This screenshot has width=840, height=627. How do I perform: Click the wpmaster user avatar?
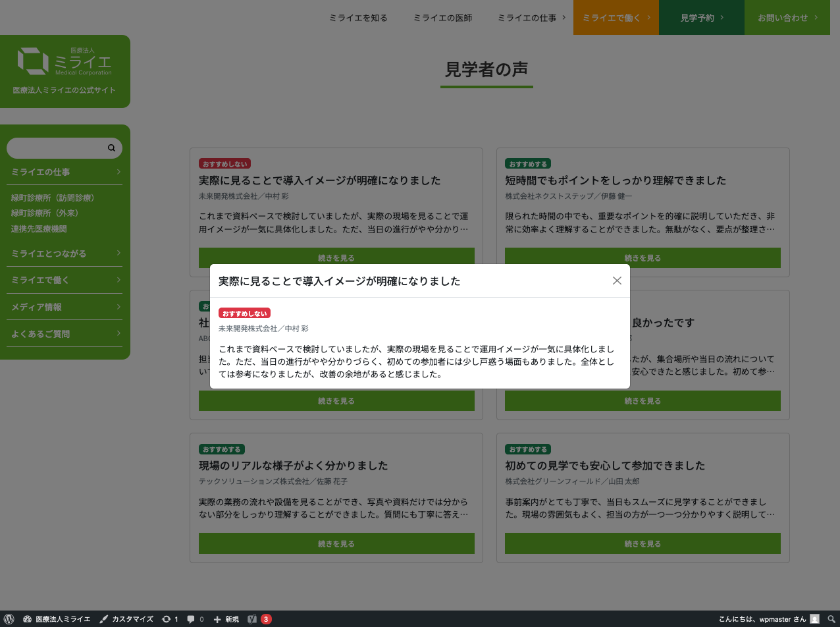click(x=814, y=619)
